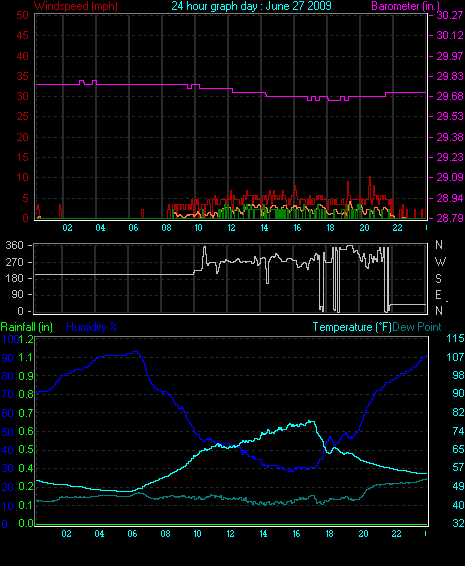Click hour 18 on humidity graph axis

click(330, 534)
